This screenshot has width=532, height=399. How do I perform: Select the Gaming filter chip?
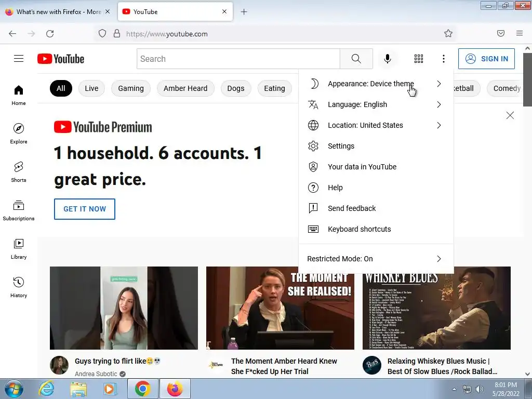point(131,88)
